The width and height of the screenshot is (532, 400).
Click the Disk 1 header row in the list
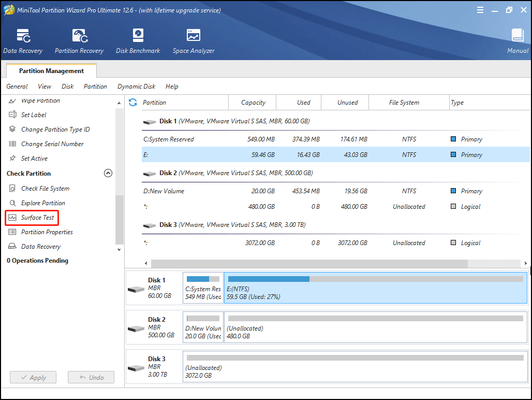click(335, 121)
